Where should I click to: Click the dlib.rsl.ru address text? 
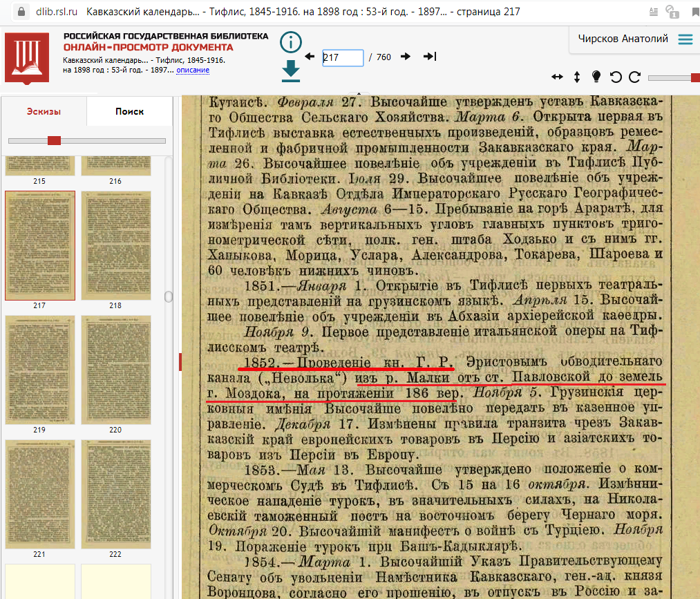coord(57,12)
